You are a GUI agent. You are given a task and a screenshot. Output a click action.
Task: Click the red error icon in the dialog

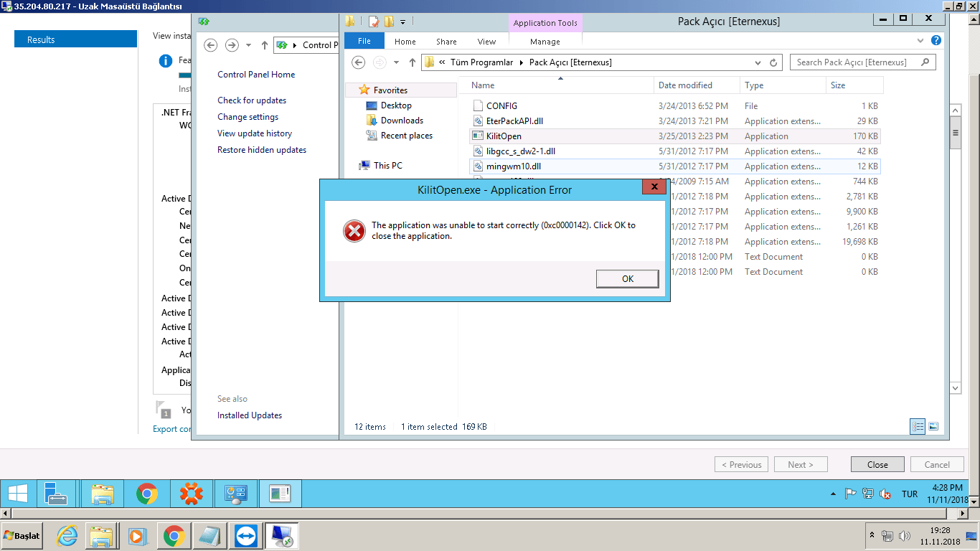tap(354, 231)
